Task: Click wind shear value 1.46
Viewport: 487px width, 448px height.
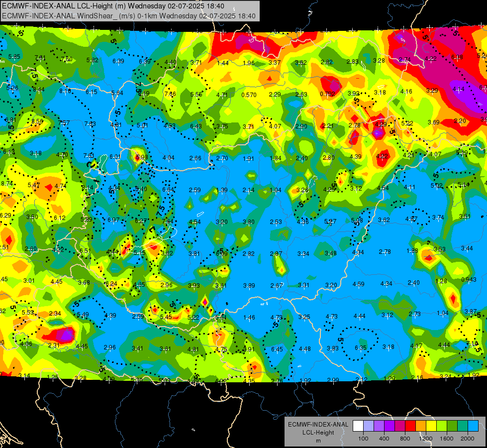Action: click(249, 318)
